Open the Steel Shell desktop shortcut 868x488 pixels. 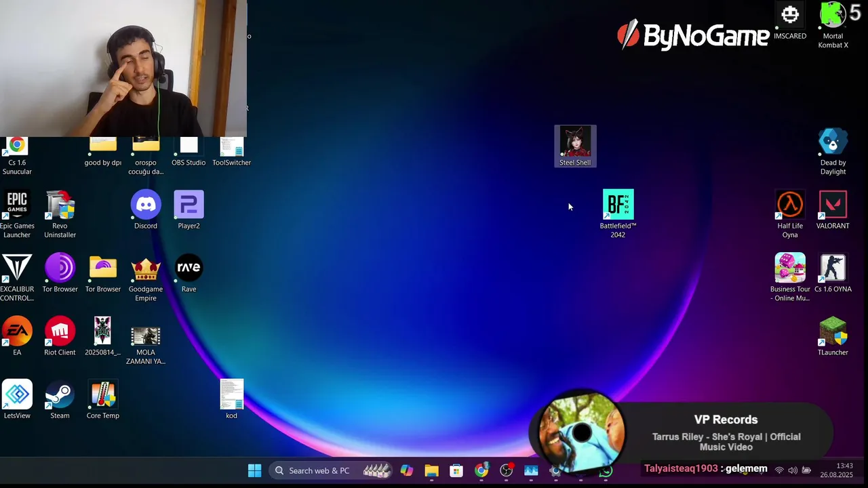point(575,146)
